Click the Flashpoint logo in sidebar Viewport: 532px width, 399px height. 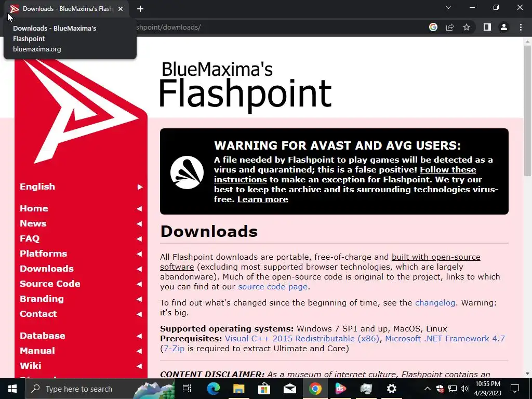click(81, 112)
